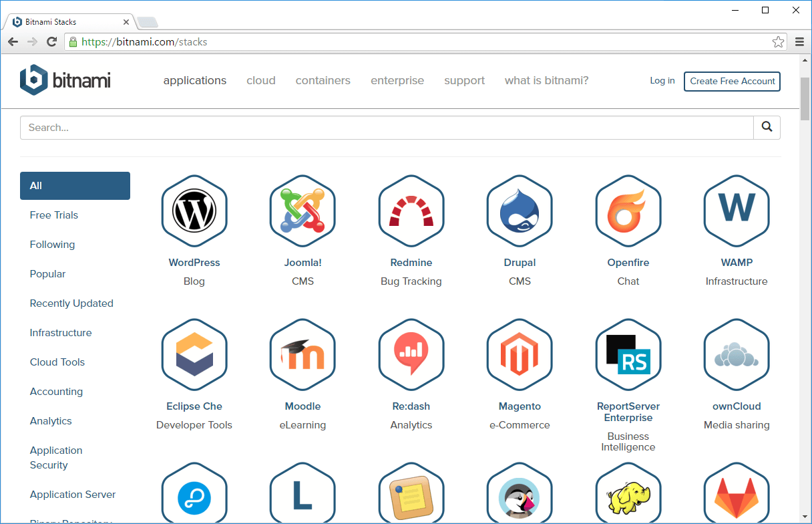
Task: Open the Redmine stack icon
Action: point(411,211)
